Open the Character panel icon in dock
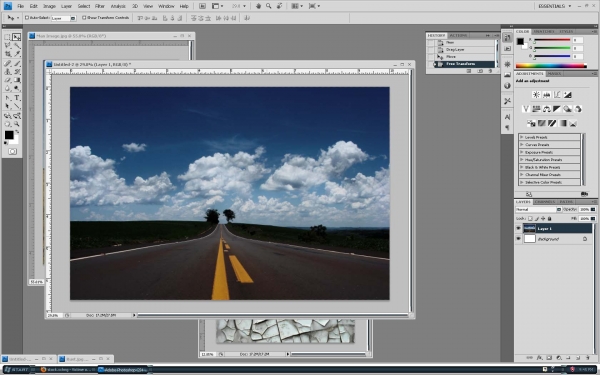 click(507, 117)
